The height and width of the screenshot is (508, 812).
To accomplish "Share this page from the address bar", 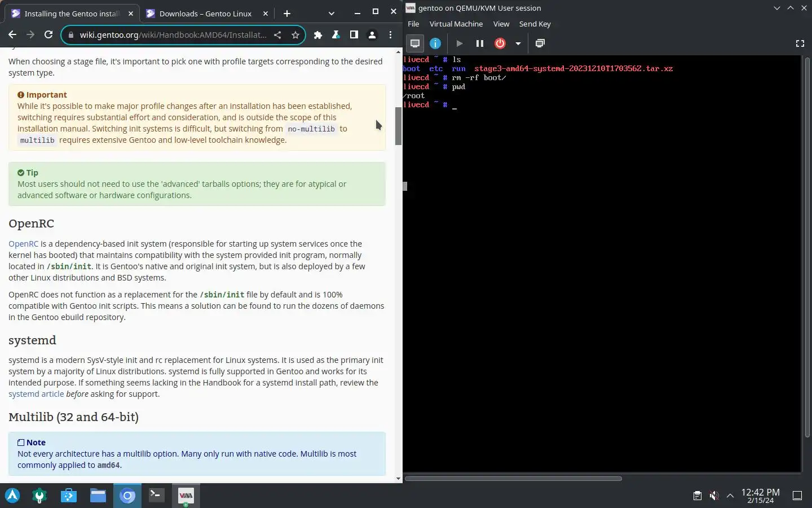I will (x=277, y=35).
